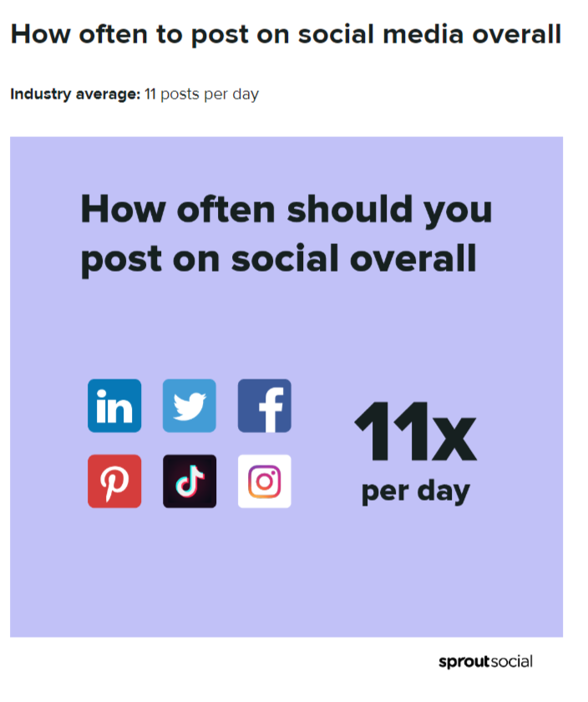Click the Facebook icon
Screen dimensions: 588x702
(x=265, y=405)
